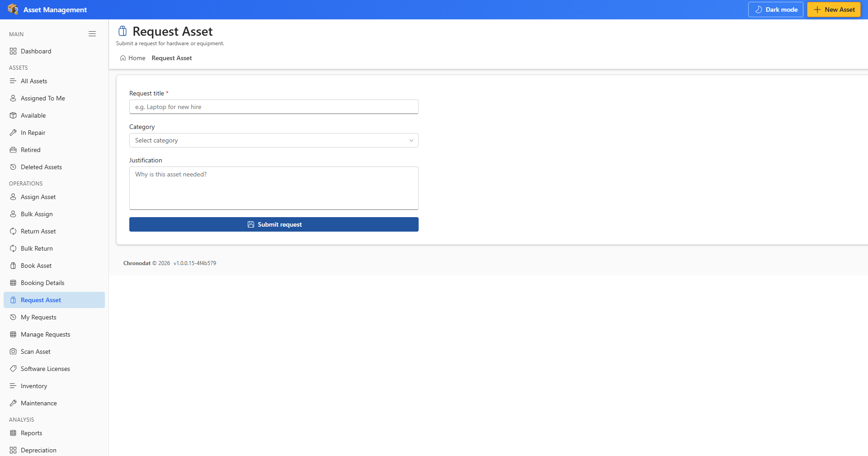Click the Deleted Assets history icon
The width and height of the screenshot is (868, 456).
point(13,167)
